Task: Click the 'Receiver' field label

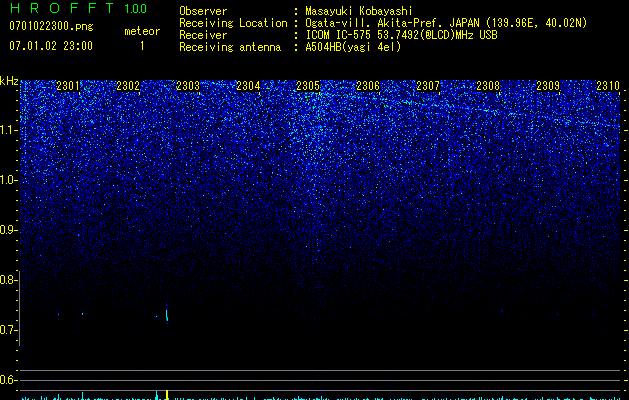Action: tap(203, 35)
